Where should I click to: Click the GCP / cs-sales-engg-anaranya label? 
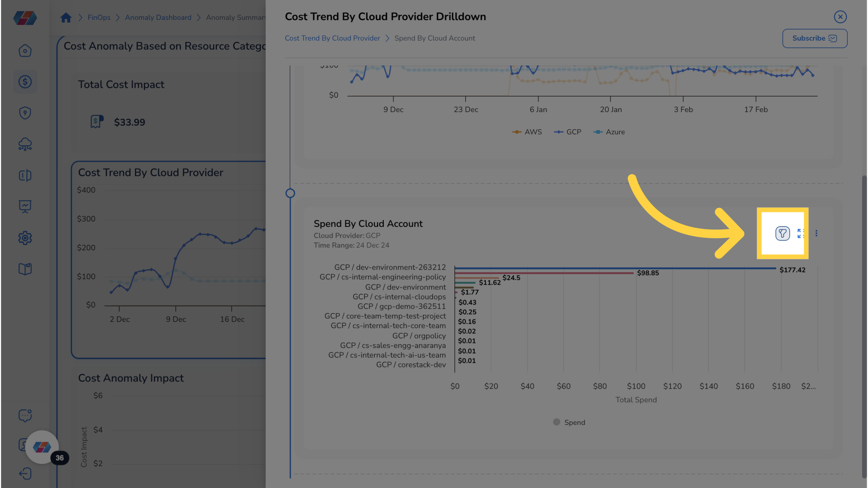pyautogui.click(x=393, y=346)
